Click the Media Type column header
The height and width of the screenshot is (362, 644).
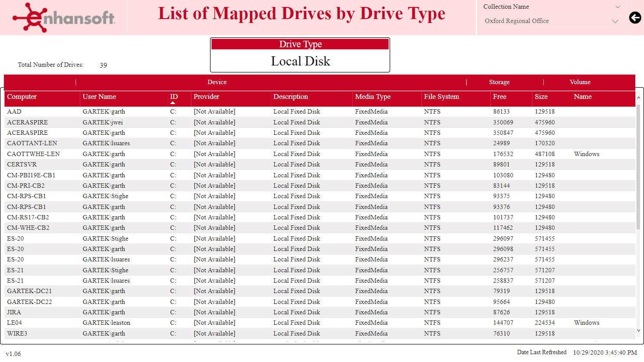tap(372, 96)
